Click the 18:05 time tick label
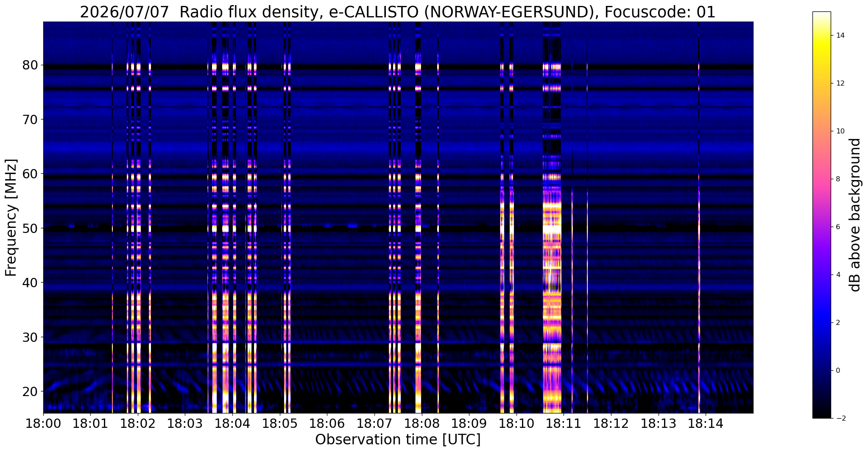Screen dimensions: 868x452 pyautogui.click(x=280, y=424)
